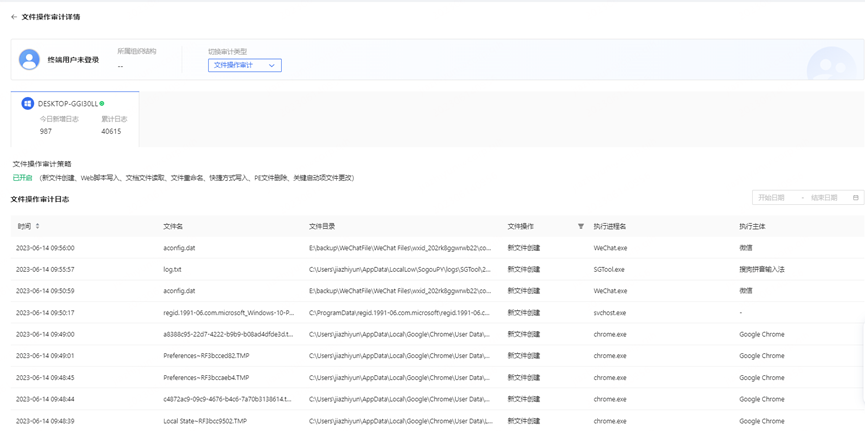
Task: Click the 已开启 policy status
Action: [x=23, y=178]
